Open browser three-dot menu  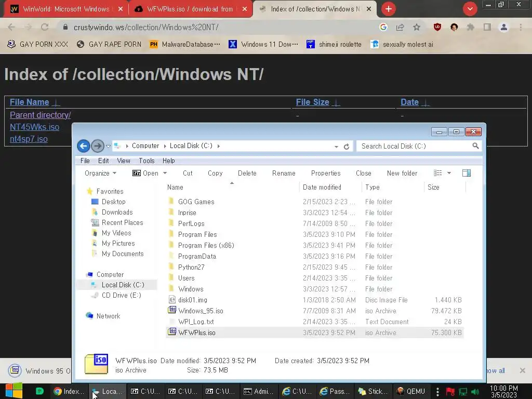click(521, 27)
